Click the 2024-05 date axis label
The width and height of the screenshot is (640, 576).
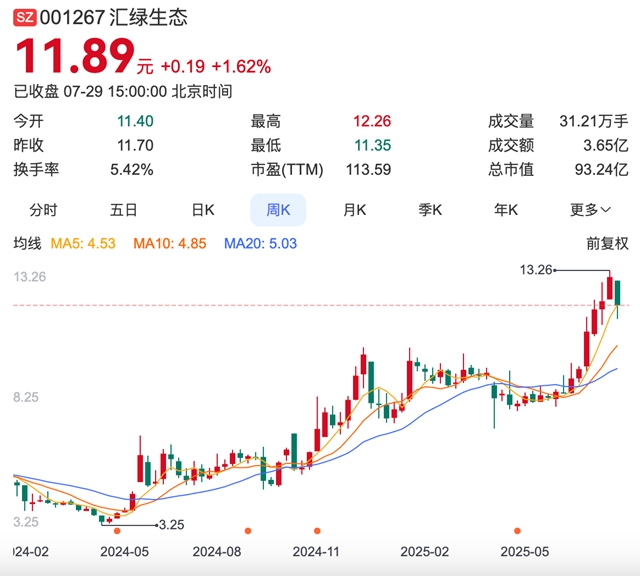coord(124,552)
